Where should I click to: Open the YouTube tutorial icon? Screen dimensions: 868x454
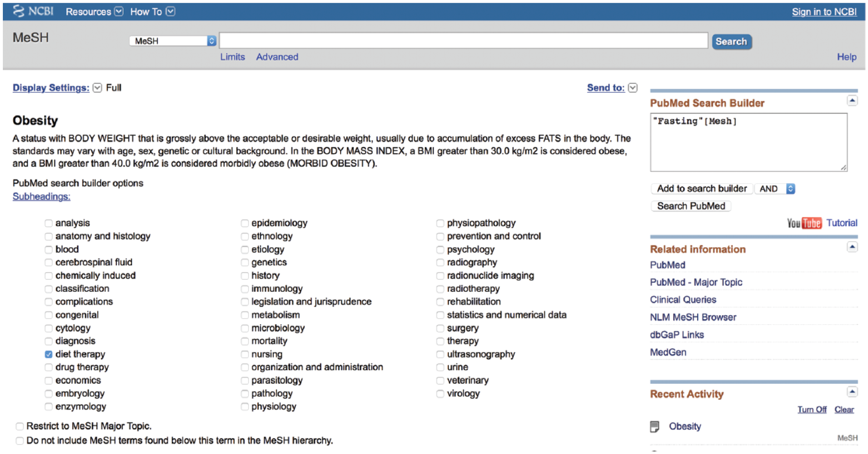tap(804, 223)
